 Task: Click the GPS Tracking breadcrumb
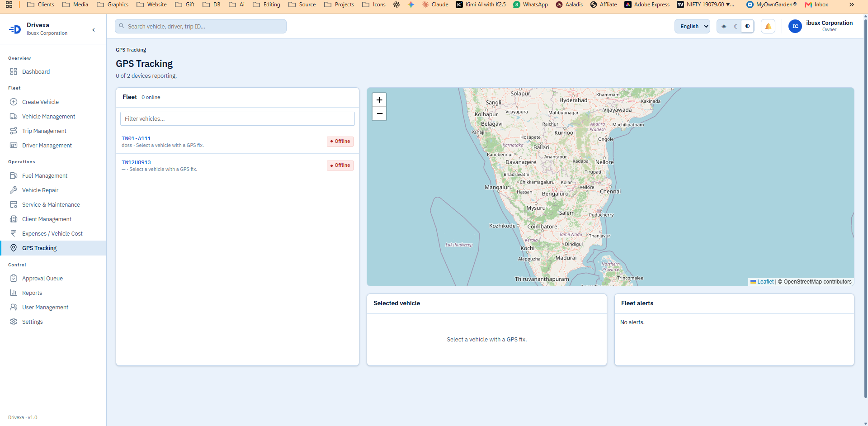click(x=131, y=50)
